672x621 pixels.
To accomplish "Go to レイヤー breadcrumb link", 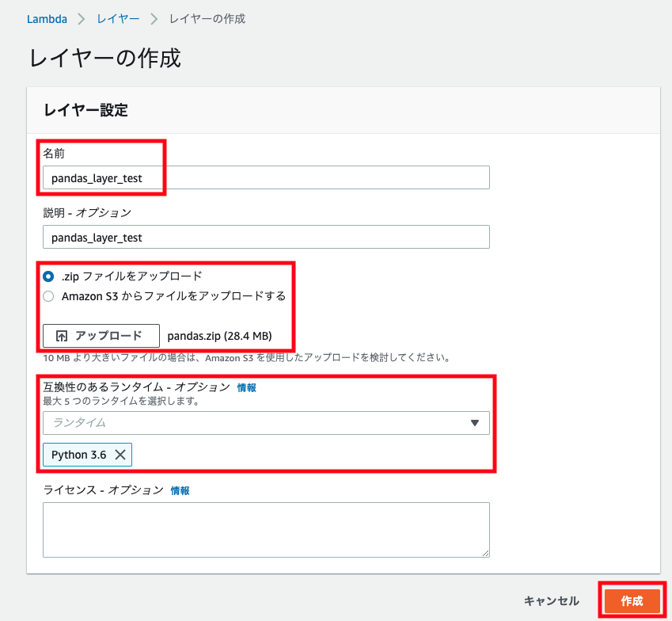I will [x=118, y=19].
